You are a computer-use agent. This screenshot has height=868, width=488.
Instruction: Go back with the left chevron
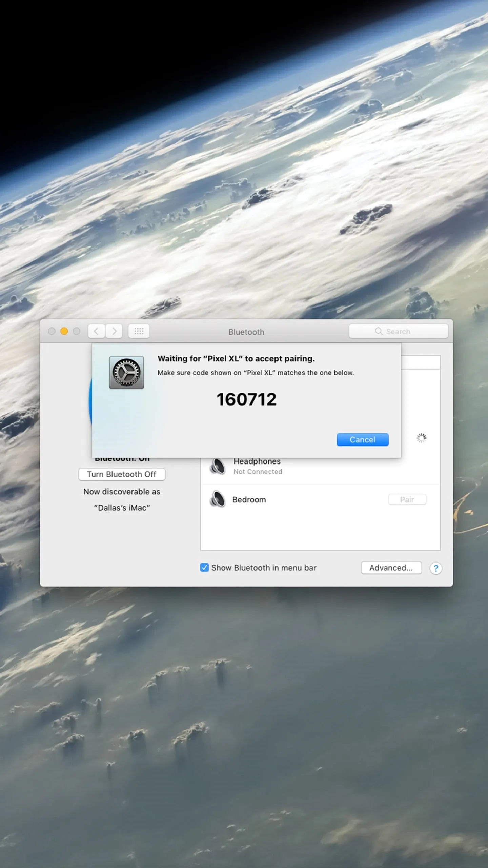tap(96, 331)
